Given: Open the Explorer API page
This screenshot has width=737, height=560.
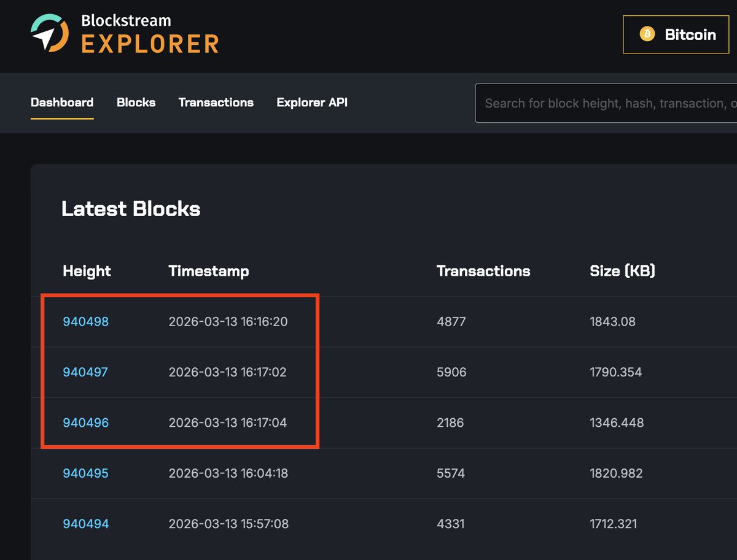Looking at the screenshot, I should [x=312, y=103].
